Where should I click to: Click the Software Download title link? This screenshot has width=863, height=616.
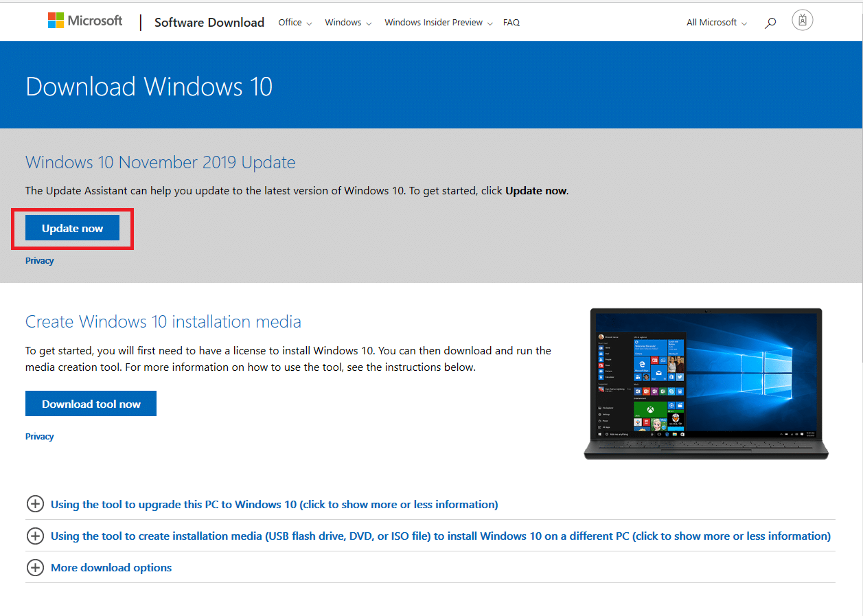[x=209, y=23]
